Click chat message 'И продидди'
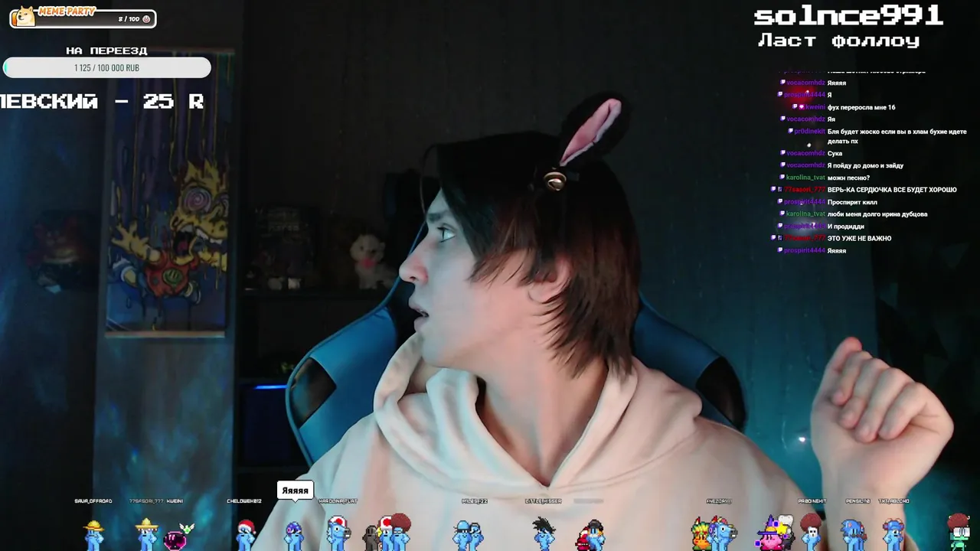Screen dimensions: 980x551 [846, 227]
